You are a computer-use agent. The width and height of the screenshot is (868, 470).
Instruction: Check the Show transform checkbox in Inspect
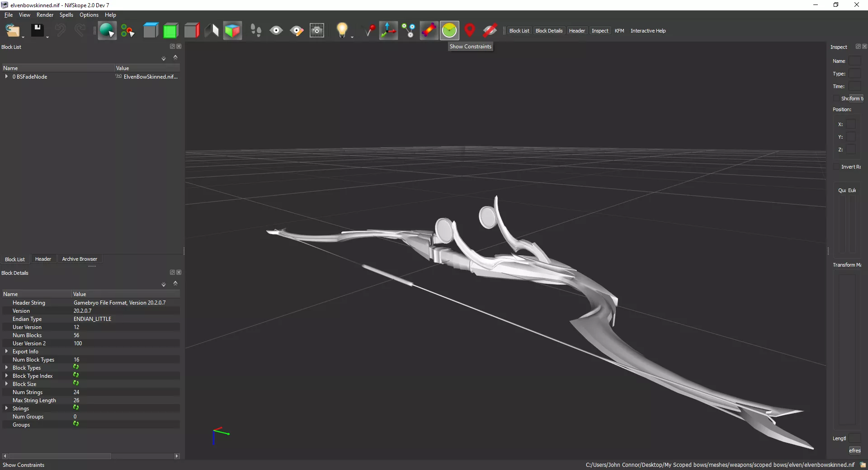(x=836, y=98)
